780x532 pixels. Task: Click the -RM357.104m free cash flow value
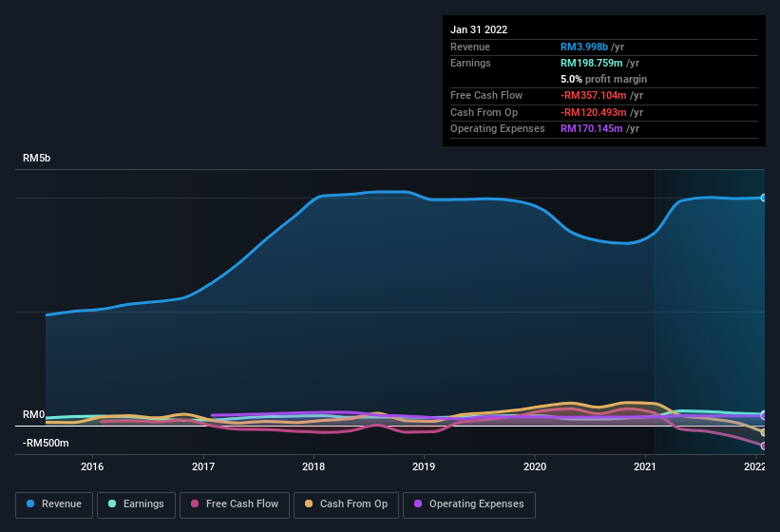pyautogui.click(x=594, y=95)
